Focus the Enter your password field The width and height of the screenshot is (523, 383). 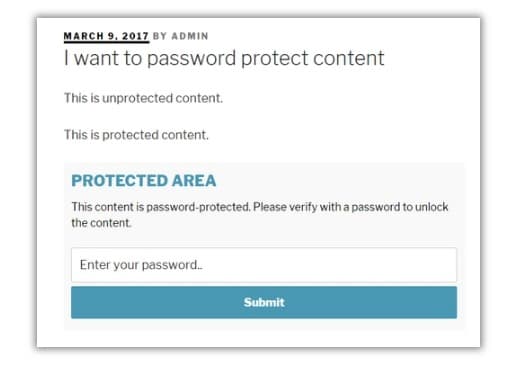click(264, 265)
